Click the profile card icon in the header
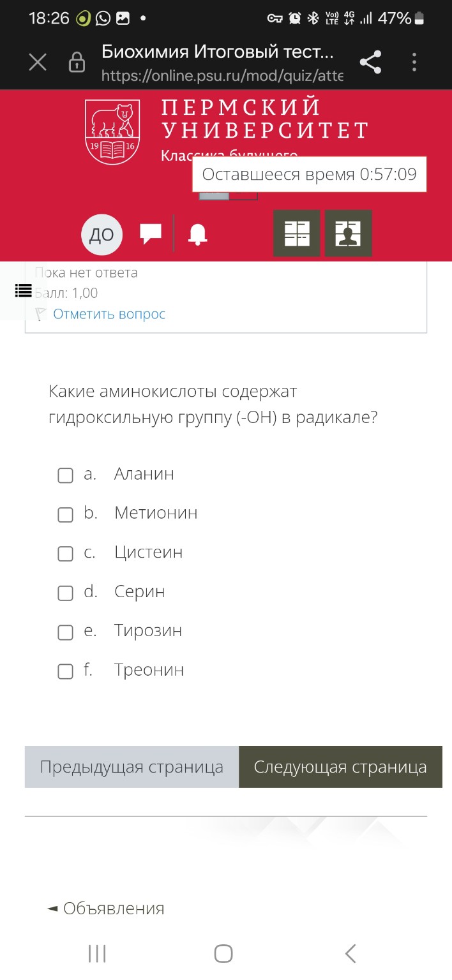Image resolution: width=452 pixels, height=980 pixels. tap(348, 233)
